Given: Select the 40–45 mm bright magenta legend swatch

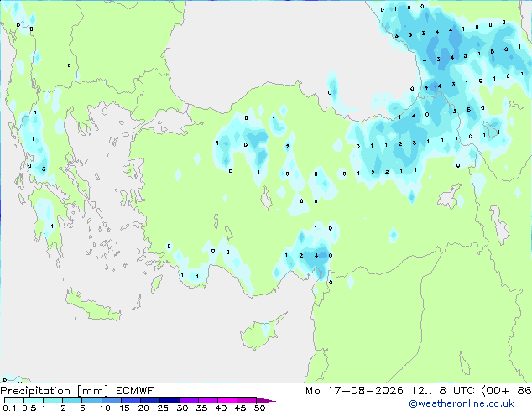Looking at the screenshot, I should pos(227,400).
